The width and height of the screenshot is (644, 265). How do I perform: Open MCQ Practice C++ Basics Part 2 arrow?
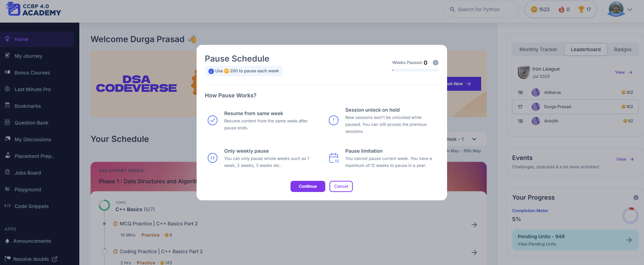pos(474,225)
